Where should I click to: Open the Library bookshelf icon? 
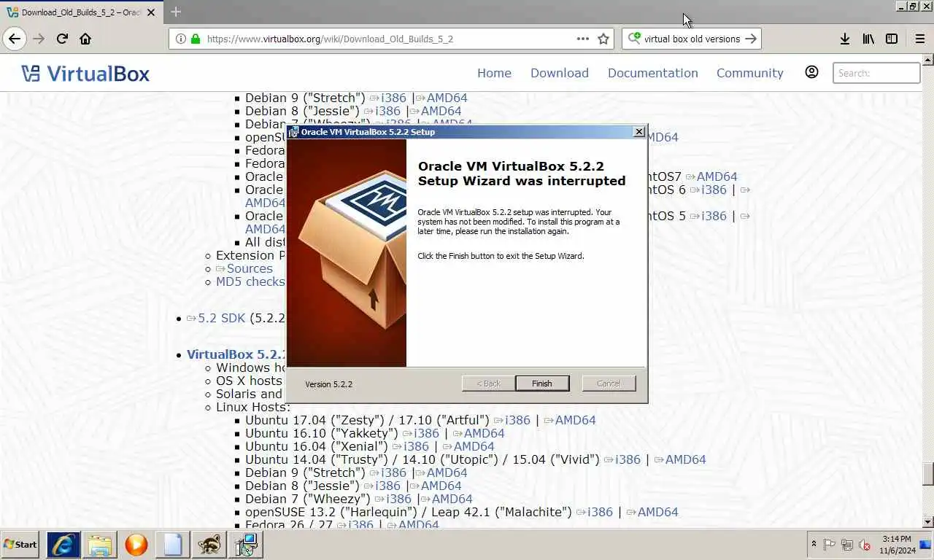tap(868, 39)
